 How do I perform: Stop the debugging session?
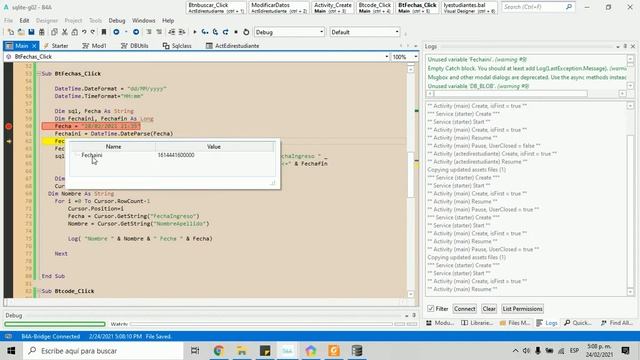[236, 32]
